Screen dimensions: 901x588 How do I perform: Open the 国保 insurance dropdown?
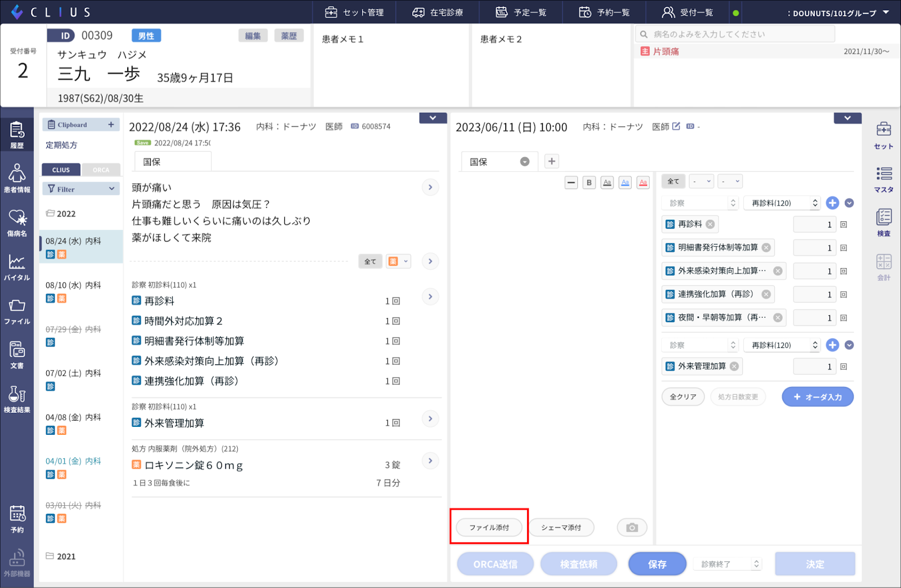pos(499,161)
